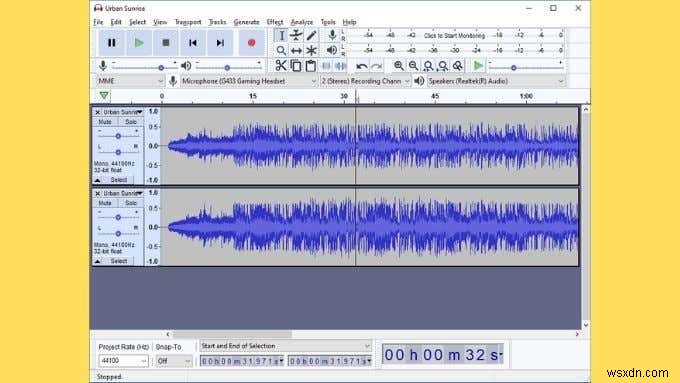680x383 pixels.
Task: Click the red Record button
Action: click(x=252, y=43)
